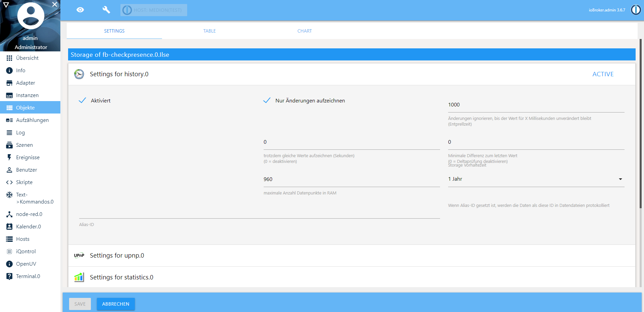This screenshot has width=644, height=312.
Task: Click the eye visibility icon in top bar
Action: pos(80,10)
